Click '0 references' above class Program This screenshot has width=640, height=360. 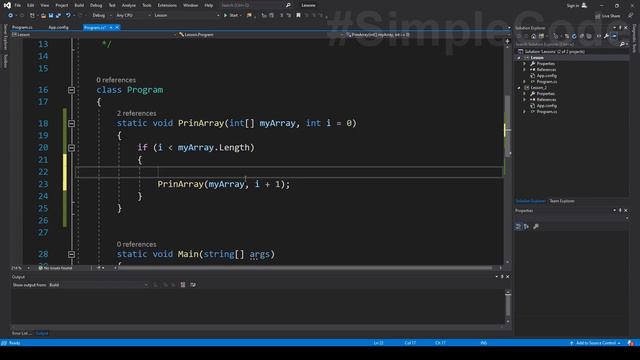tap(116, 80)
